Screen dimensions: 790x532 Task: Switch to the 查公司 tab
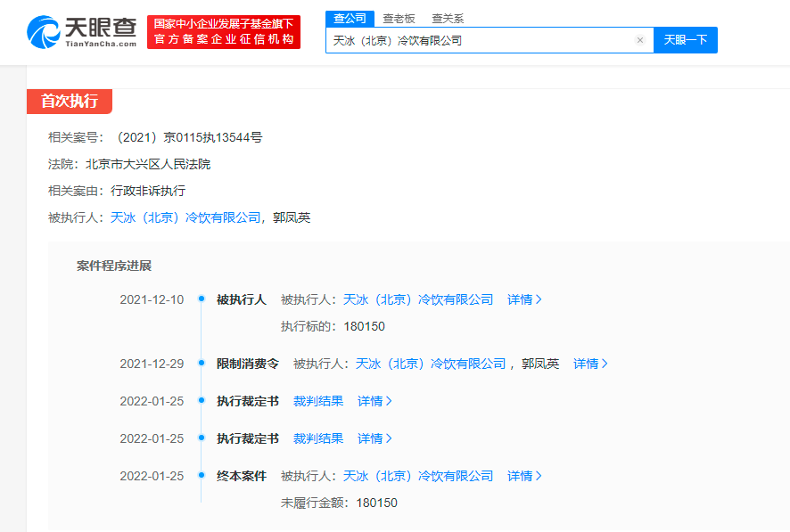tap(350, 19)
